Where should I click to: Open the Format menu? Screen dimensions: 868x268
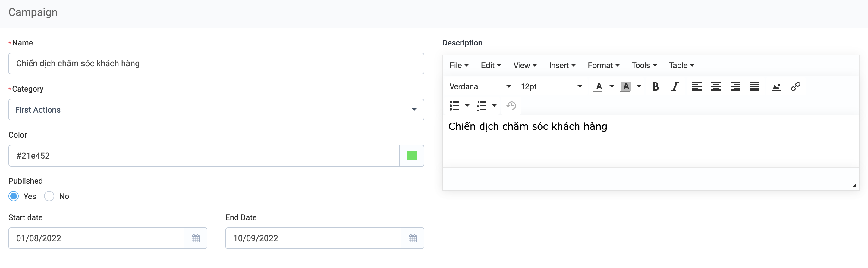603,65
